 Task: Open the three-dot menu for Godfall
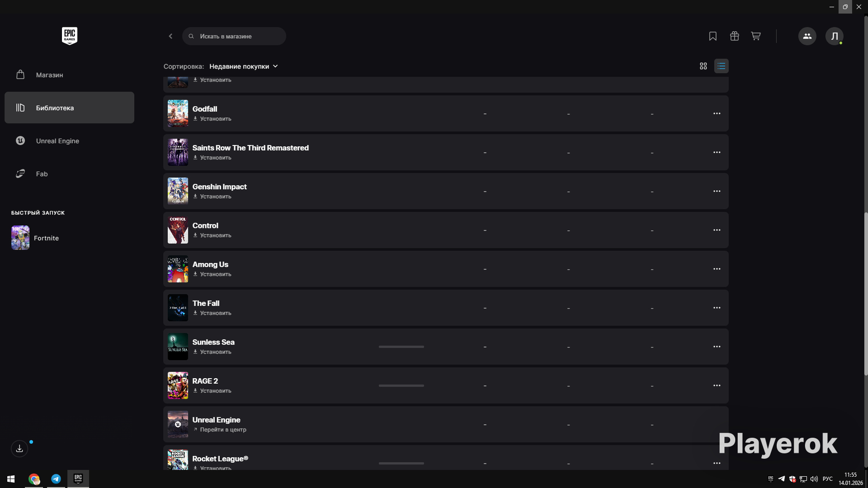717,113
